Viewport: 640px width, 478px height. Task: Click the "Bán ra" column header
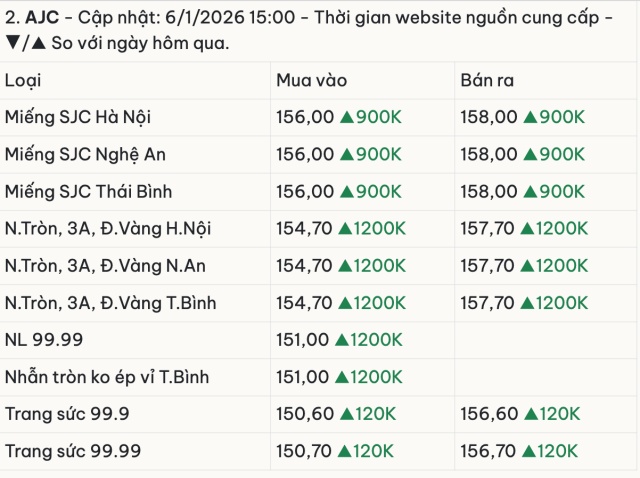[487, 81]
